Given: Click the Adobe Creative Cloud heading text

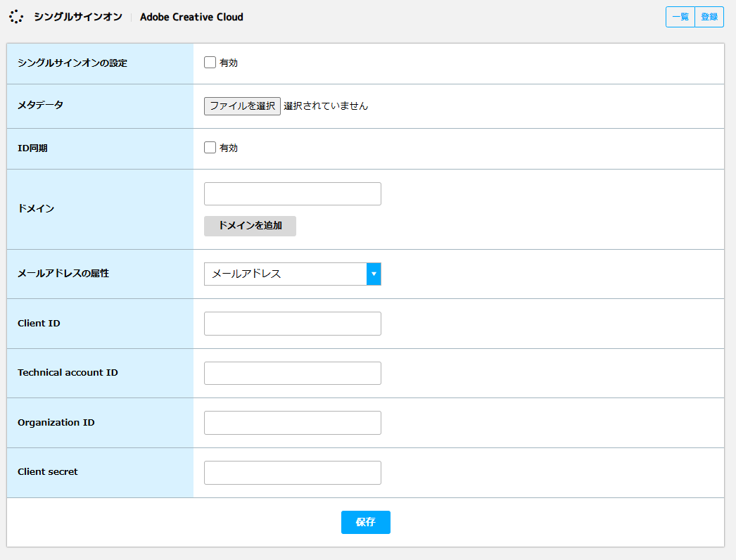Looking at the screenshot, I should point(191,17).
